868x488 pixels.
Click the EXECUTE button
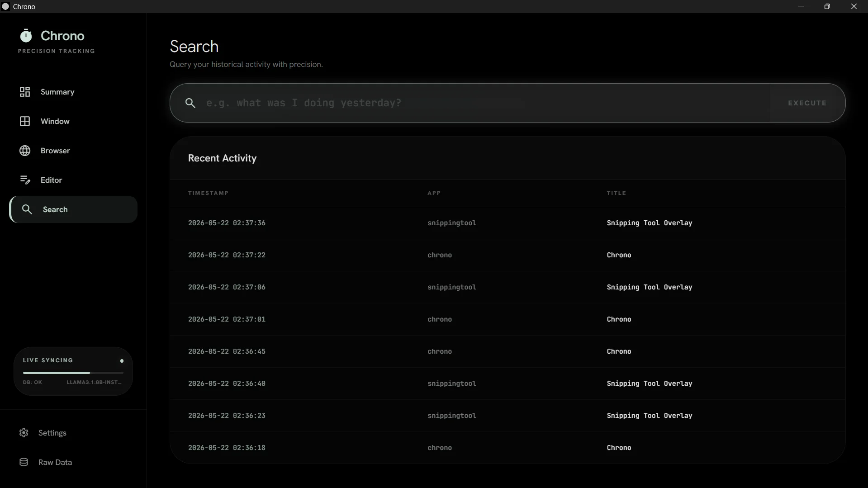tap(807, 103)
